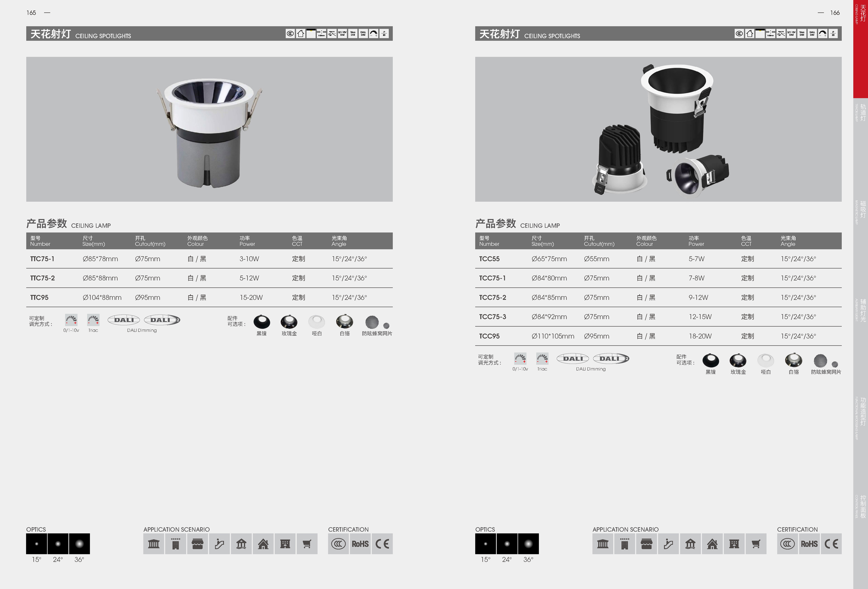Viewport: 868px width, 589px height.
Task: Click the IP20 rating icon in page 165 header
Action: (384, 34)
